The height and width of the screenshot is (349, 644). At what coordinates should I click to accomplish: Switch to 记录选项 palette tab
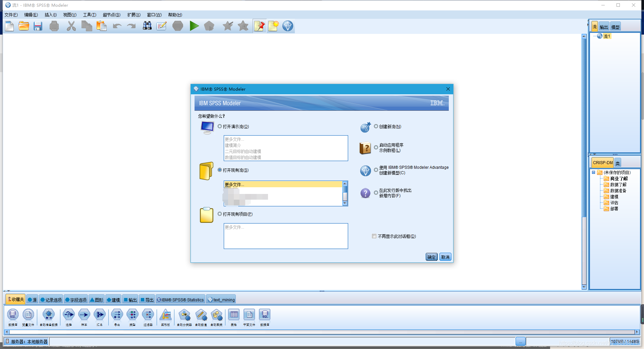coord(51,300)
